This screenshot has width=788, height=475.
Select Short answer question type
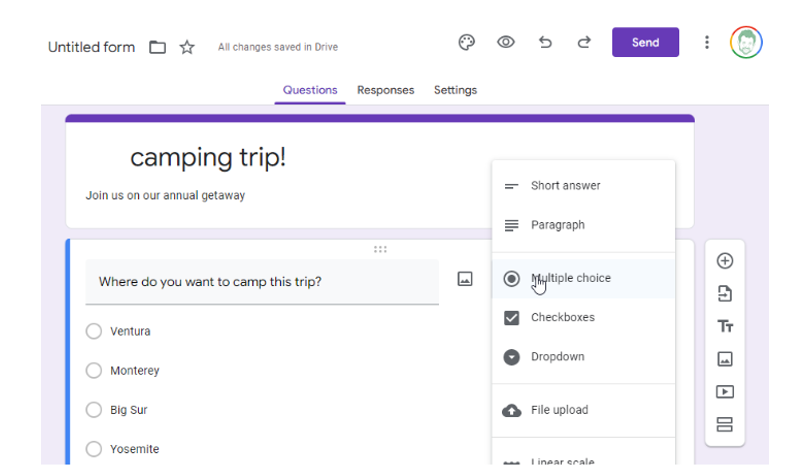click(x=583, y=185)
